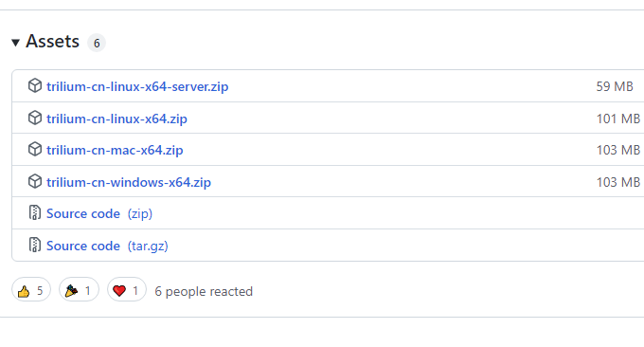The width and height of the screenshot is (644, 347).
Task: Toggle the party popper reaction
Action: coord(79,290)
